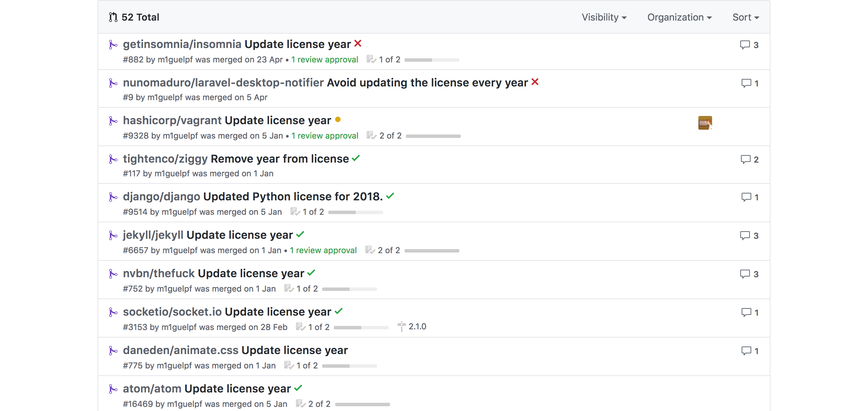
Task: Open comments on nvbn/thefuck pull request
Action: (x=749, y=274)
